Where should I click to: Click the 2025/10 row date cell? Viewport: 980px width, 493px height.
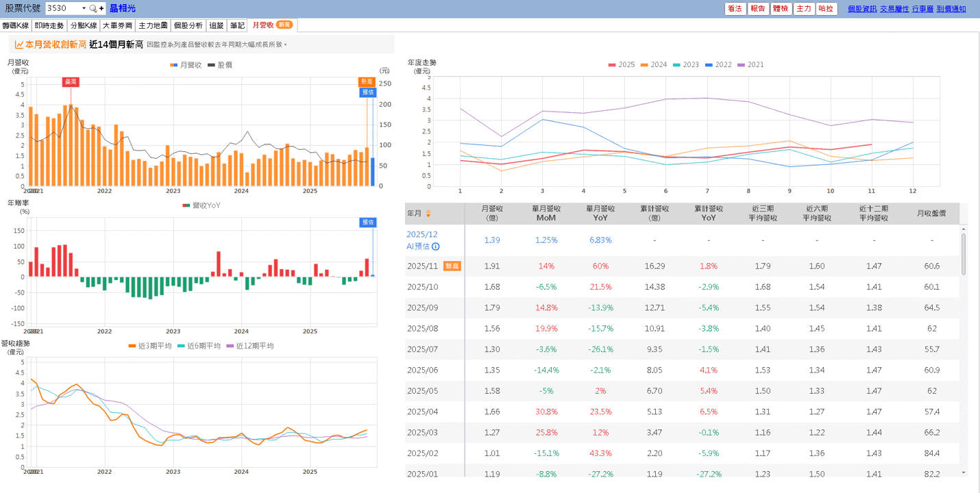[x=422, y=287]
